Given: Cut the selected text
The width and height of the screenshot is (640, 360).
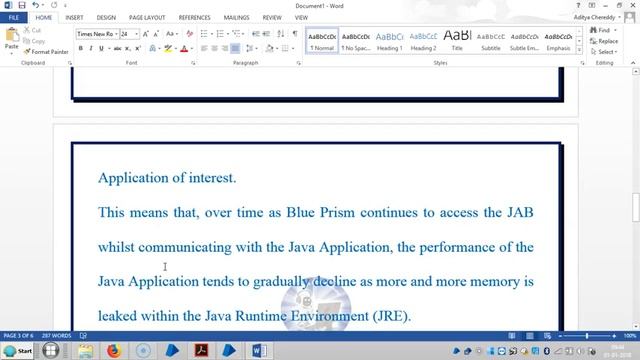Looking at the screenshot, I should point(32,30).
